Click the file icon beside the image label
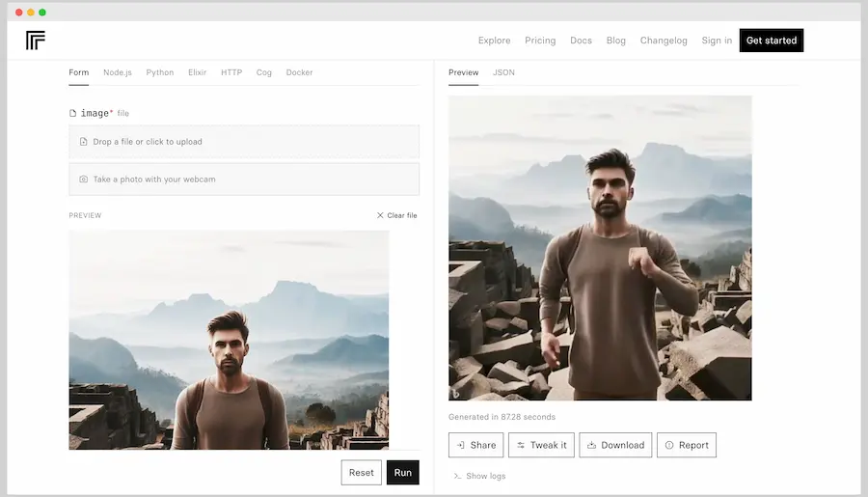 [x=72, y=113]
